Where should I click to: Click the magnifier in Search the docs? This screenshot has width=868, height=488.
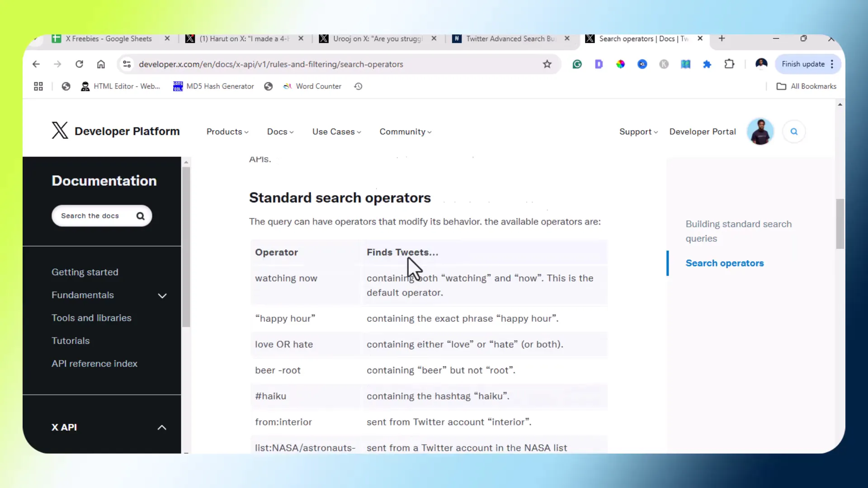pos(141,216)
